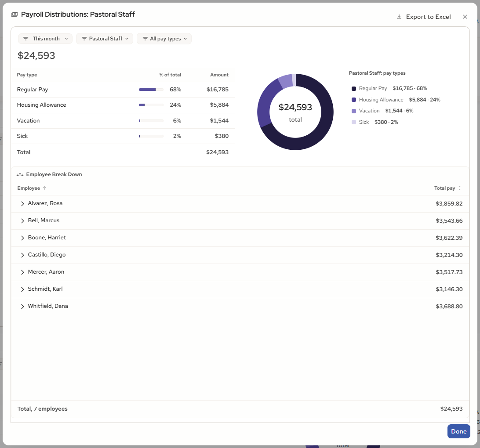This screenshot has width=480, height=448.
Task: Expand the Castillo, Diego row
Action: [x=22, y=255]
